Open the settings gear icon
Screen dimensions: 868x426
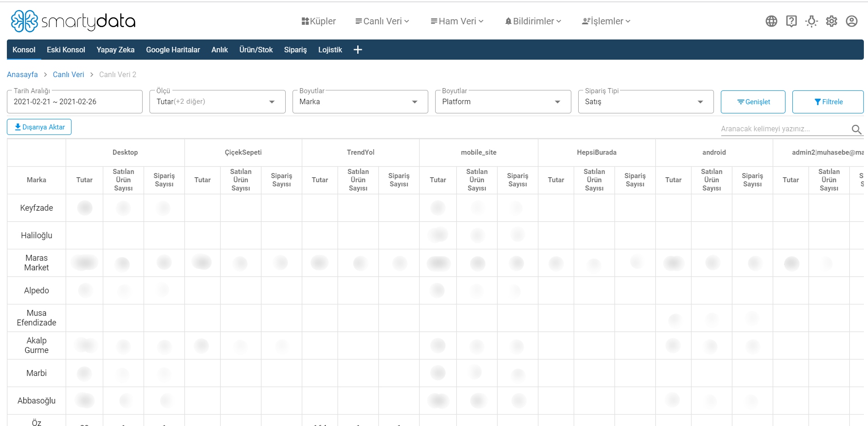[x=832, y=21]
